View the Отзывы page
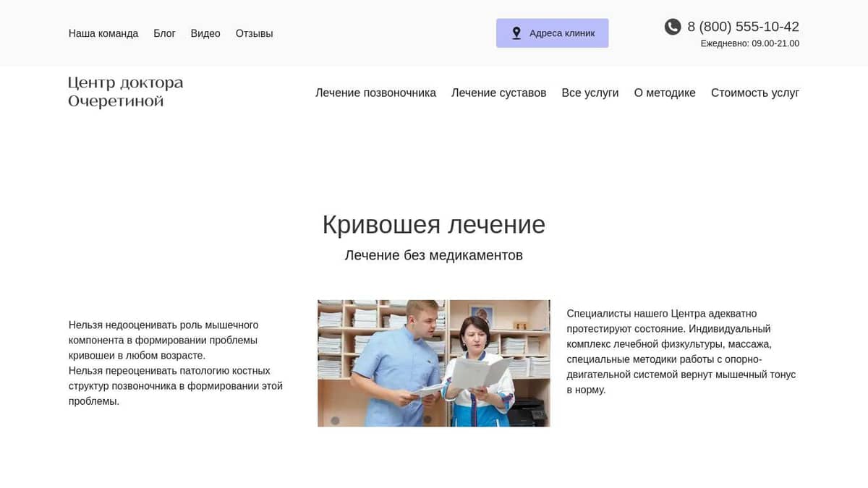 click(x=254, y=33)
